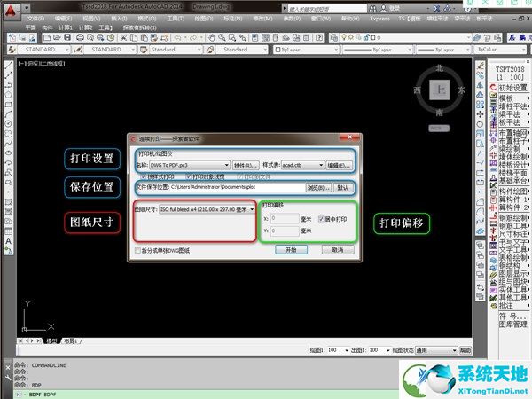The width and height of the screenshot is (532, 399).
Task: Open the 文件(F) menu
Action: click(35, 19)
